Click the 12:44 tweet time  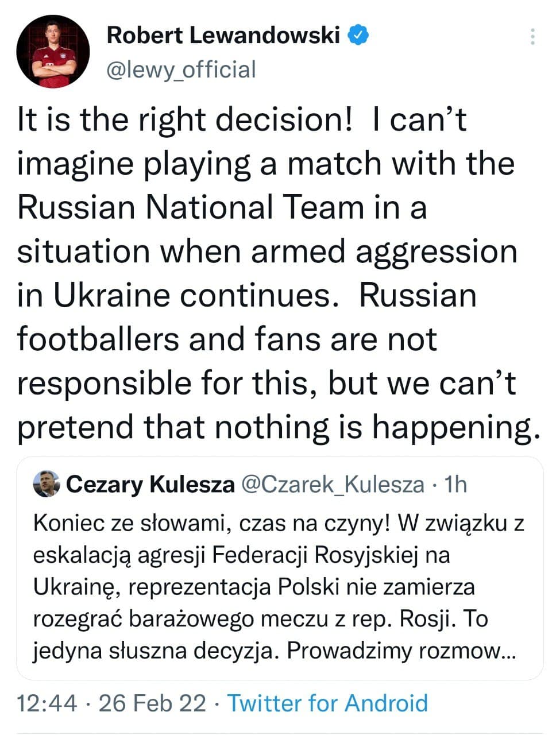click(47, 703)
